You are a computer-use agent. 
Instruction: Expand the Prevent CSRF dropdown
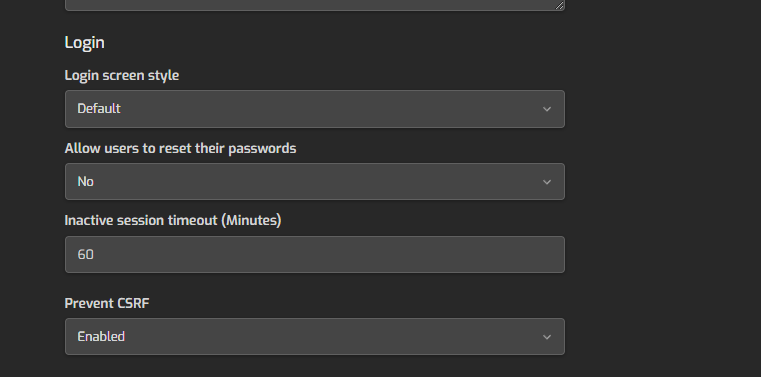point(314,337)
